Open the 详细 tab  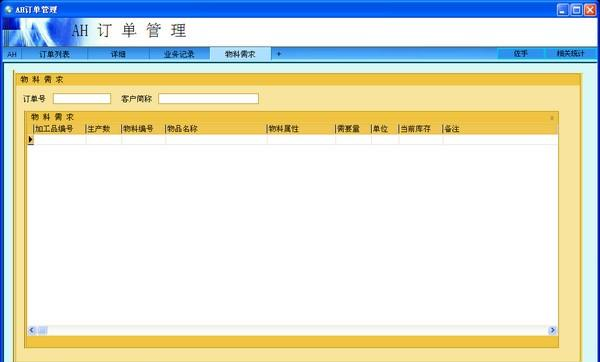coord(118,54)
